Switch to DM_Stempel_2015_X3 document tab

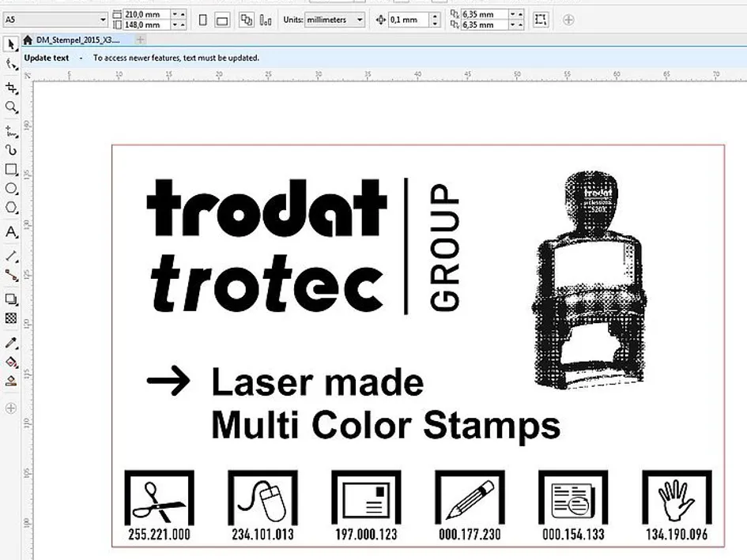(x=77, y=40)
